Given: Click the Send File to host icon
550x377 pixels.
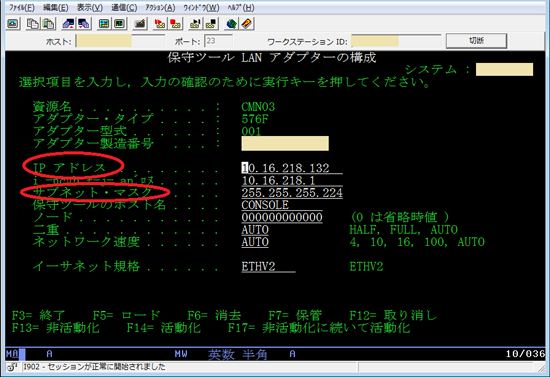Looking at the screenshot, I should 68,24.
